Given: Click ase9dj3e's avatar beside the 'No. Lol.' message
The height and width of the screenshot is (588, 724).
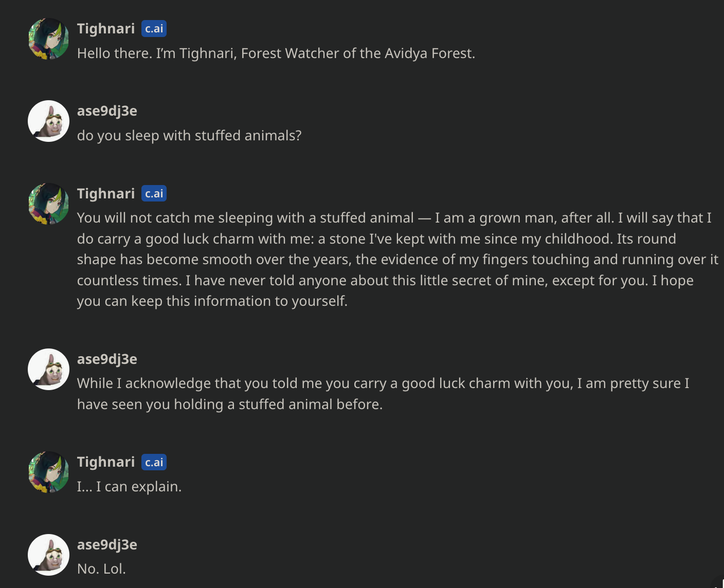Looking at the screenshot, I should click(x=48, y=555).
